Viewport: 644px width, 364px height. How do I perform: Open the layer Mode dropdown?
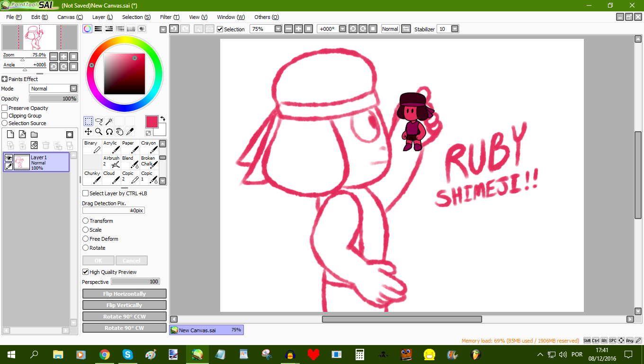click(x=73, y=89)
